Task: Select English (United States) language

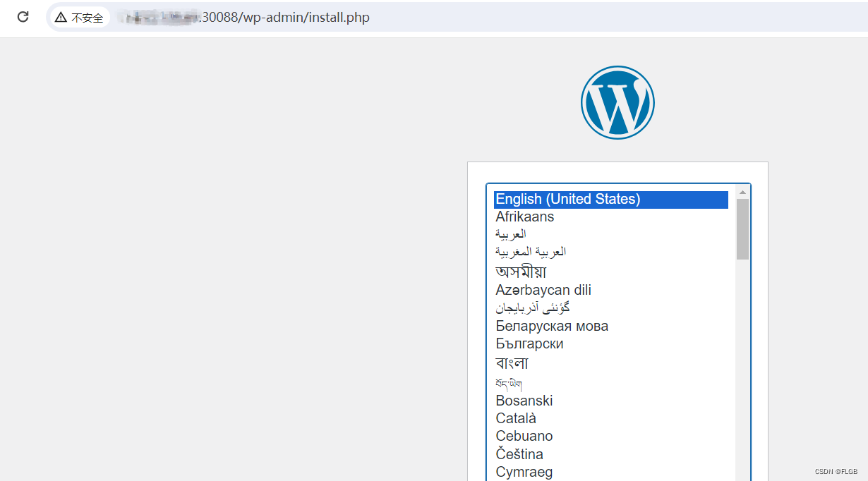Action: coord(611,200)
